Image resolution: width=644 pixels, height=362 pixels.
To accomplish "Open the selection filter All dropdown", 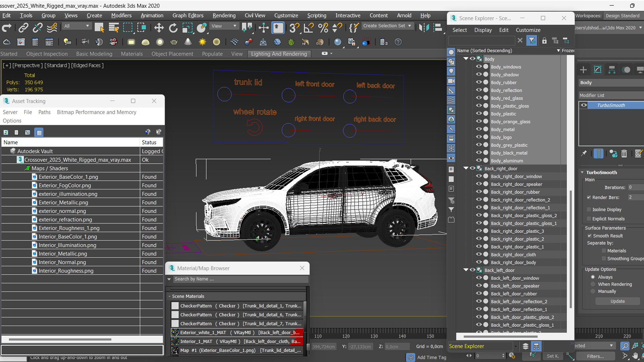I will tap(76, 26).
